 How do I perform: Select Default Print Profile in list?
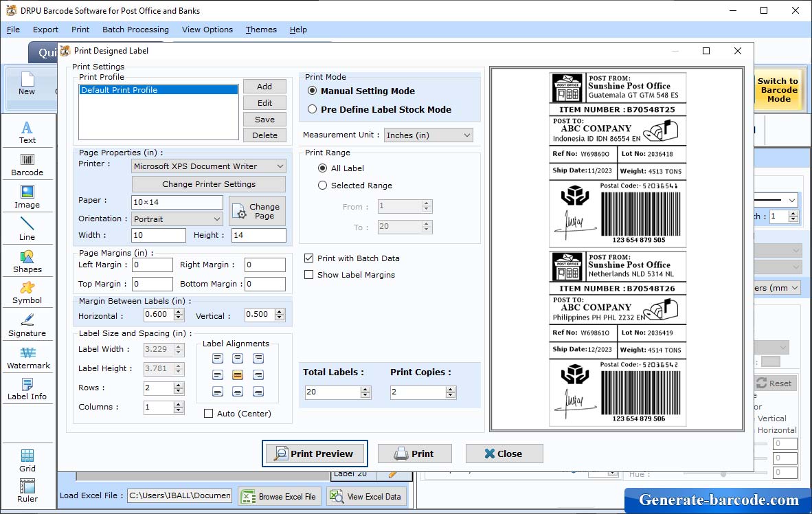(x=159, y=89)
